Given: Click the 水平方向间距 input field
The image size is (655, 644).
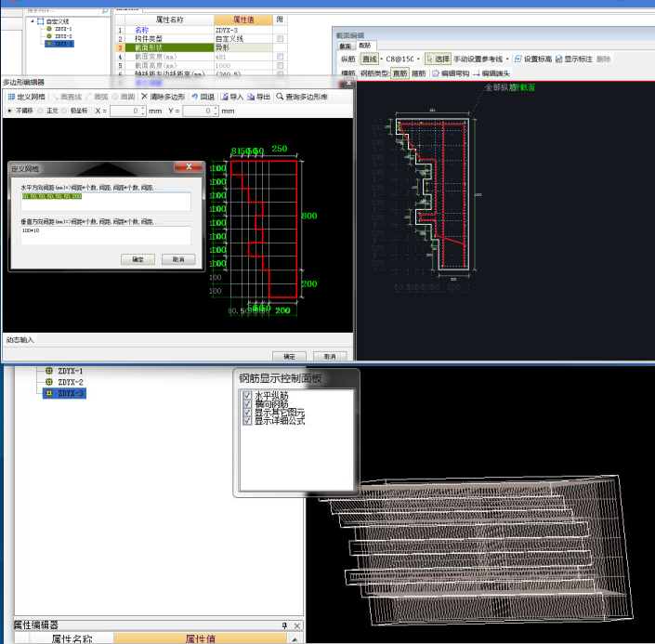Looking at the screenshot, I should point(106,202).
